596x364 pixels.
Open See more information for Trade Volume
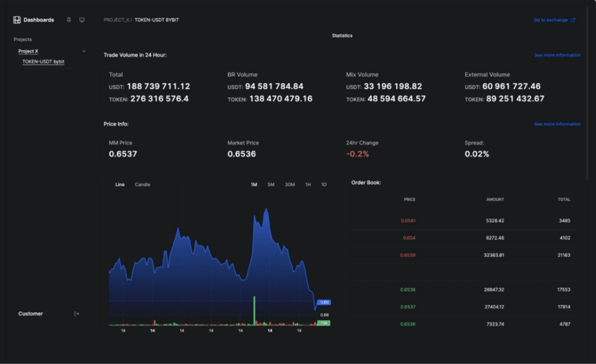click(x=557, y=55)
